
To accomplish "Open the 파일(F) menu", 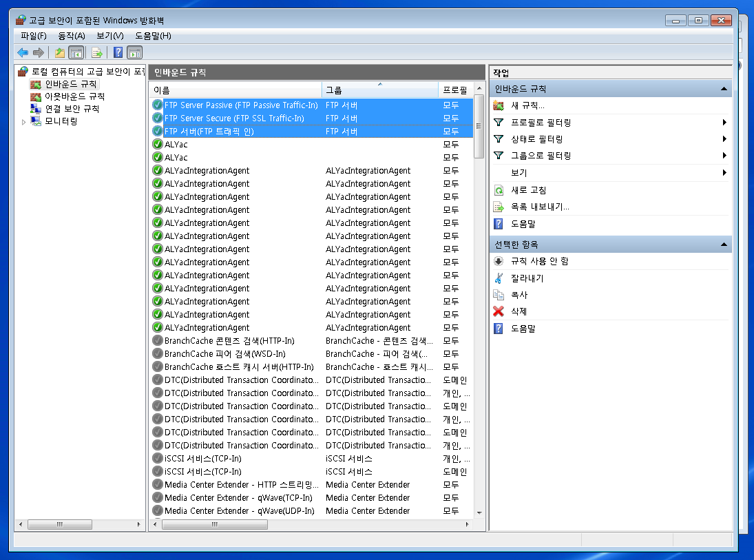I will coord(33,36).
